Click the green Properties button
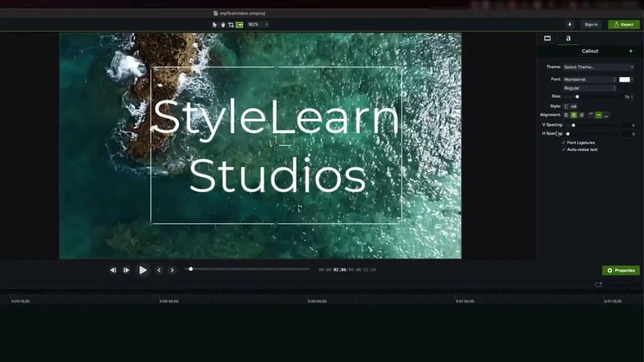 point(621,270)
